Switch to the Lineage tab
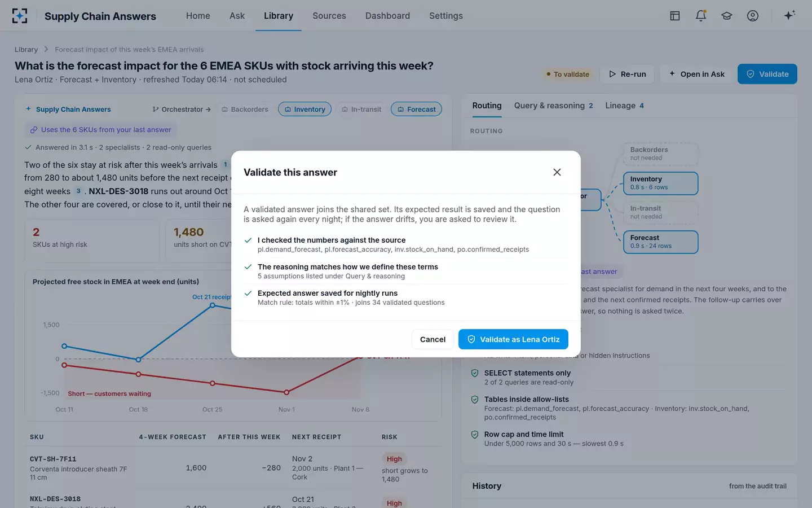The height and width of the screenshot is (508, 812). tap(624, 106)
